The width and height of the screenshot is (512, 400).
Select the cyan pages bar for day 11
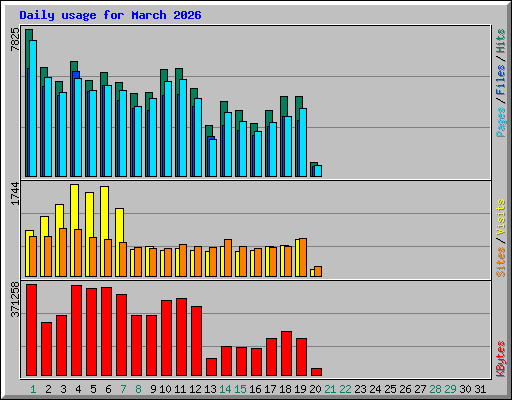[183, 128]
